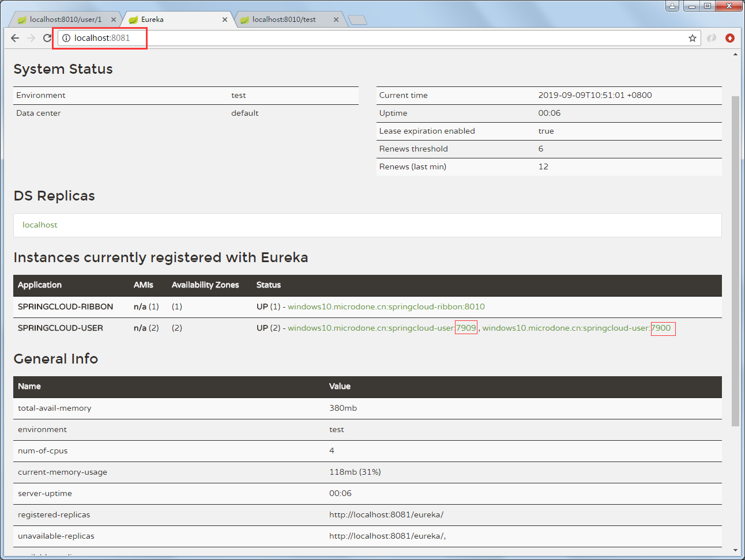Click the AMIs column header
The width and height of the screenshot is (745, 560).
[144, 285]
